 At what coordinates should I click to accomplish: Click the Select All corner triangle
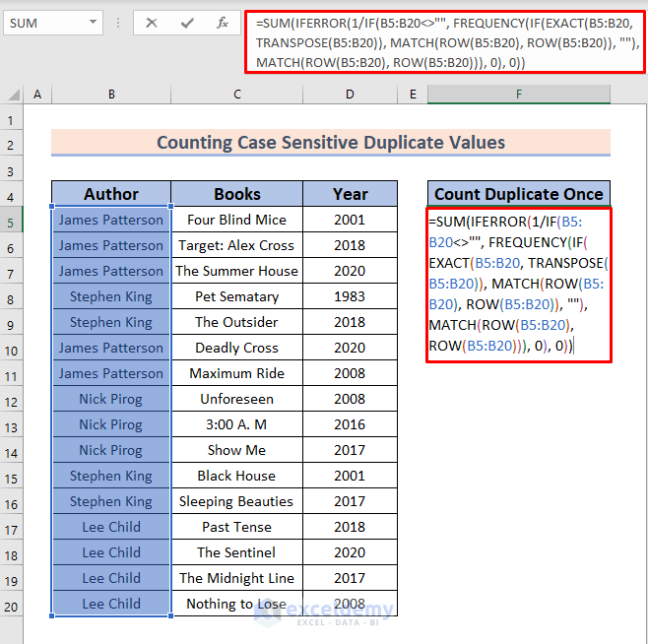[14, 95]
